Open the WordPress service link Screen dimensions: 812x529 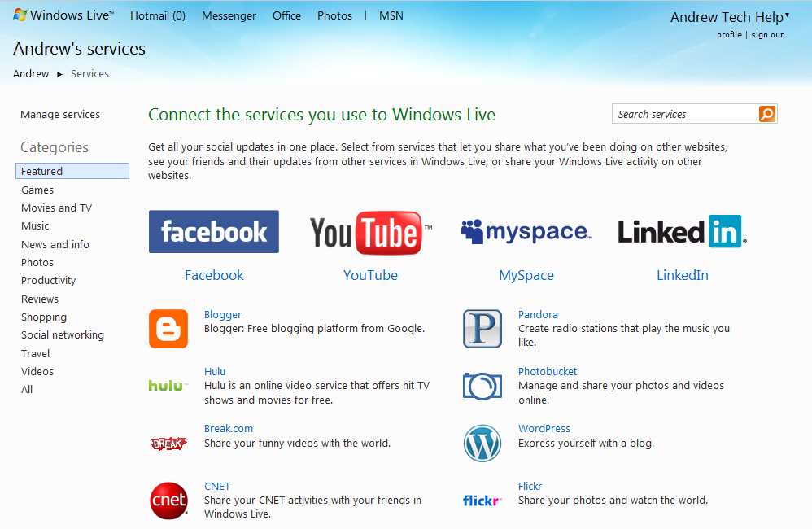(x=544, y=428)
